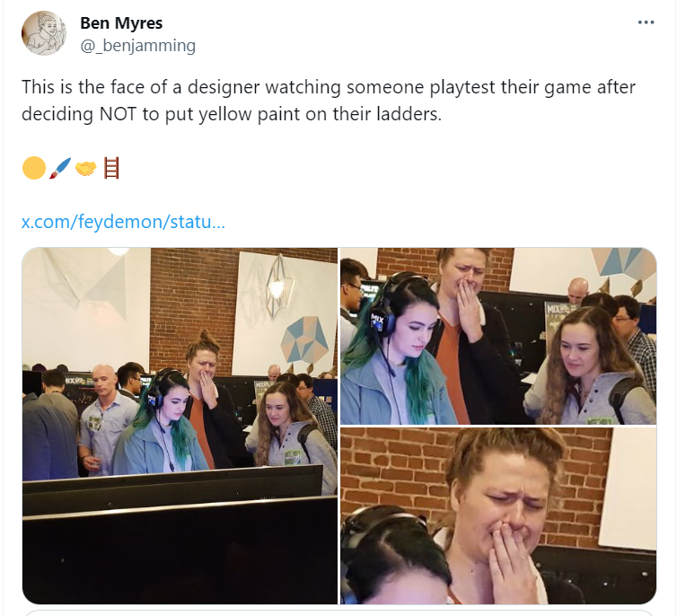Click the brick wall in bottom-right photo
The image size is (677, 616).
[x=395, y=466]
